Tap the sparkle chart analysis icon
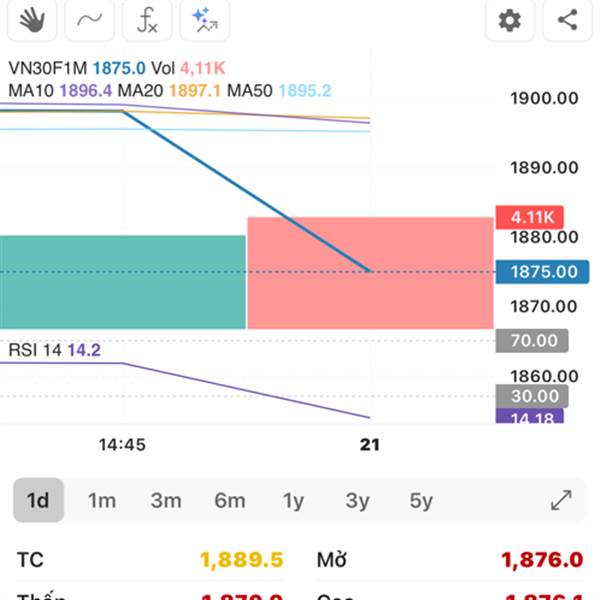The width and height of the screenshot is (600, 600). coord(206,19)
